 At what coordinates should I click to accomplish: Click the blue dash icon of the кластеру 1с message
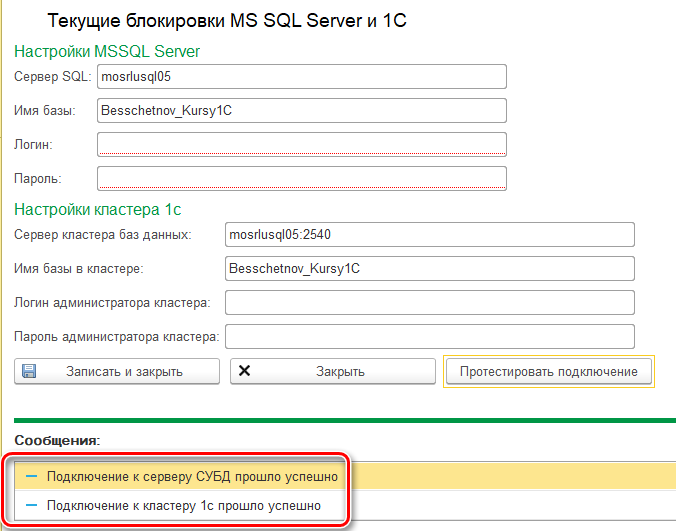[31, 505]
